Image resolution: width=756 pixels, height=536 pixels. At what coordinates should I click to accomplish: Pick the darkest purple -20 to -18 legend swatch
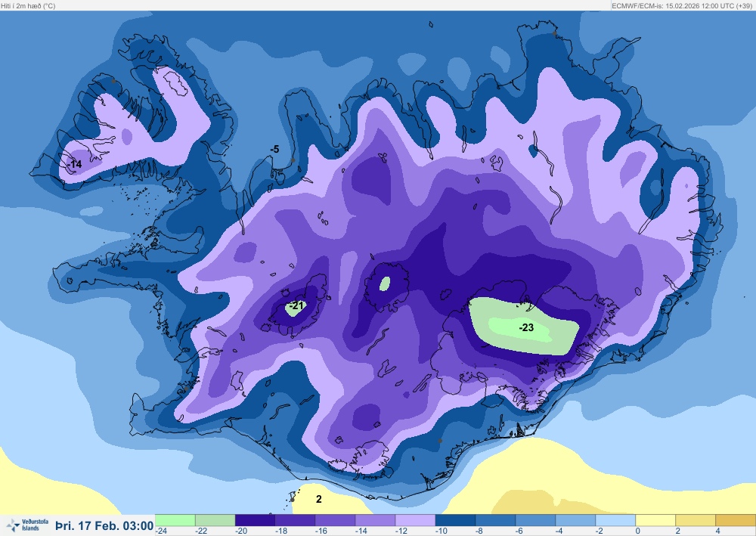point(255,520)
